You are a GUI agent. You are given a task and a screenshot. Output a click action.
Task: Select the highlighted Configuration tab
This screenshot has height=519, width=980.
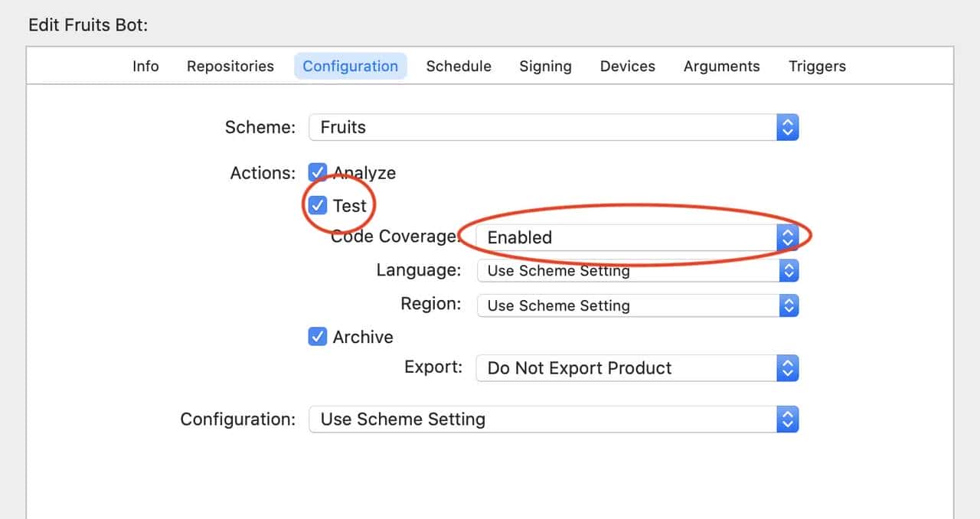pos(350,66)
